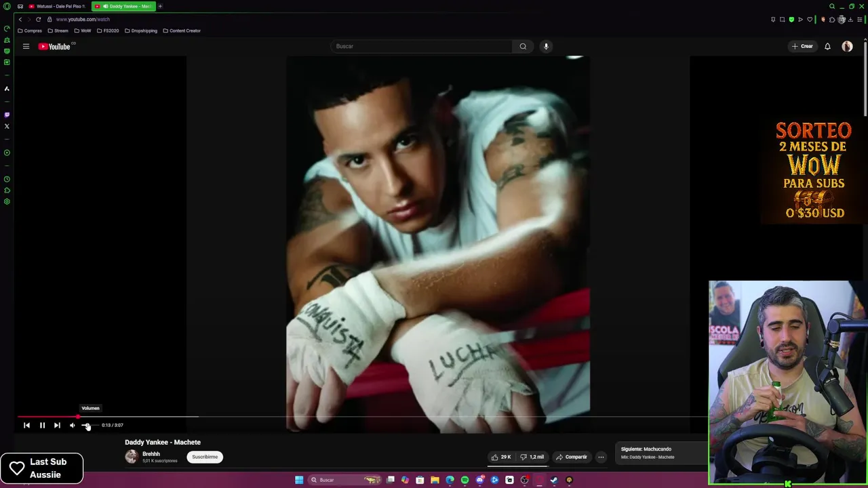Screen dimensions: 868x488
Task: Search tabs with the top-right magnifier
Action: (x=832, y=6)
